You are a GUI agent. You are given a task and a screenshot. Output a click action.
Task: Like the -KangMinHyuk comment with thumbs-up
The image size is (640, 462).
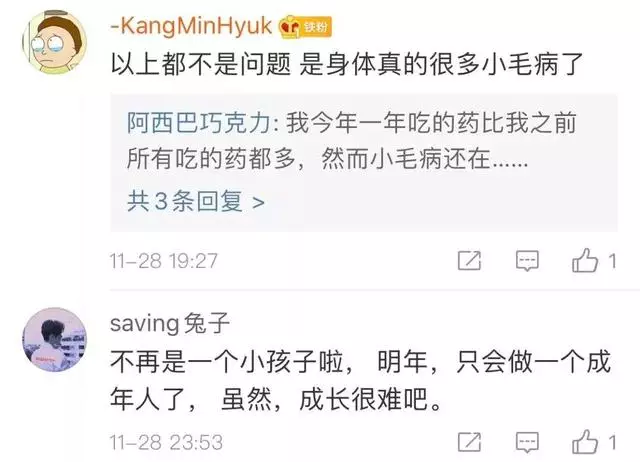584,260
